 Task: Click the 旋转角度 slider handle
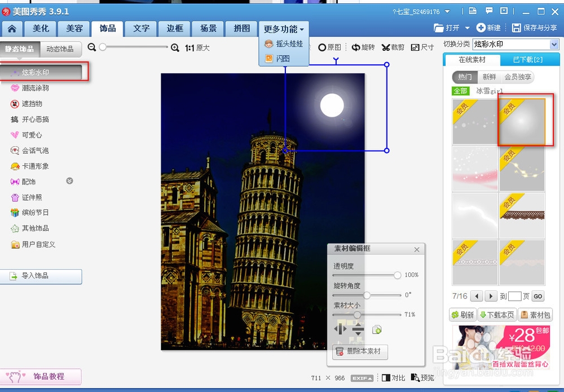click(367, 295)
